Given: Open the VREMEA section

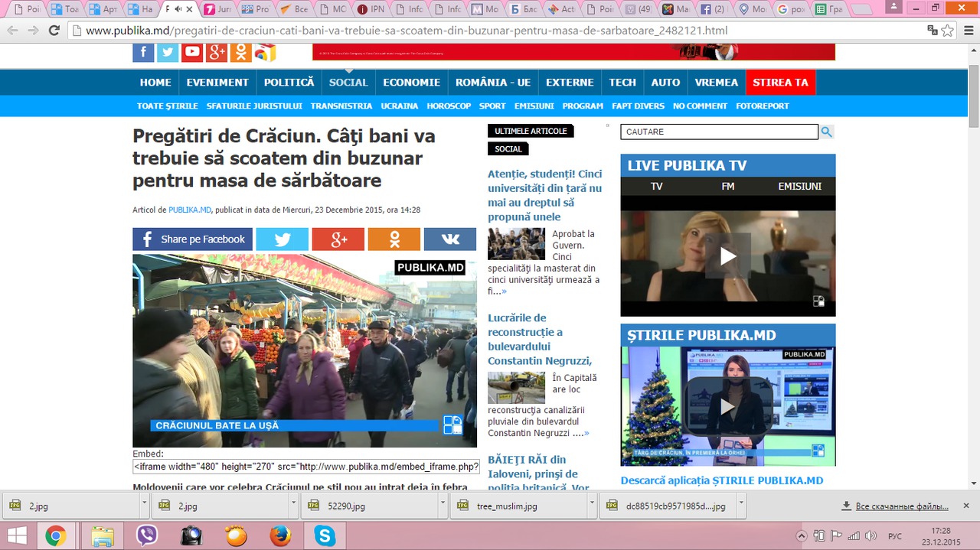Looking at the screenshot, I should click(x=717, y=83).
